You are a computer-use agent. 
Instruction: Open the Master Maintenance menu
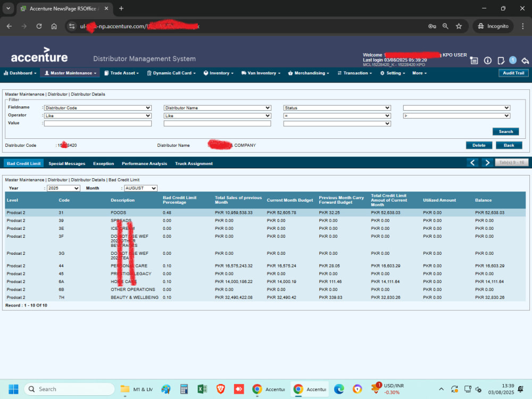click(70, 73)
